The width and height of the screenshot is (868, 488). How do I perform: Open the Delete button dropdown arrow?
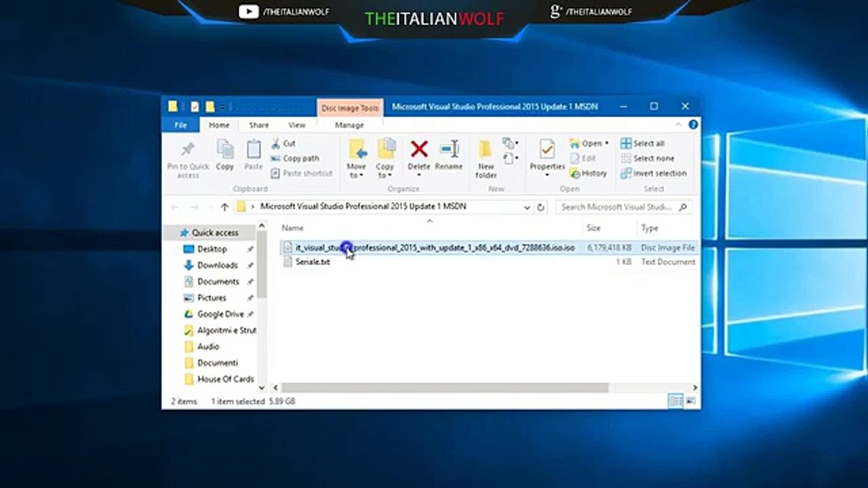click(x=419, y=176)
